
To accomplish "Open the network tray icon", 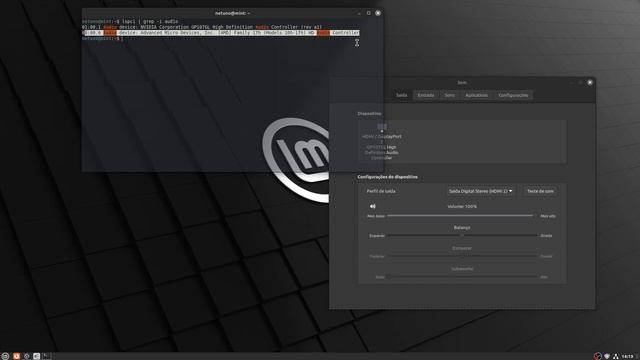I will 616,356.
